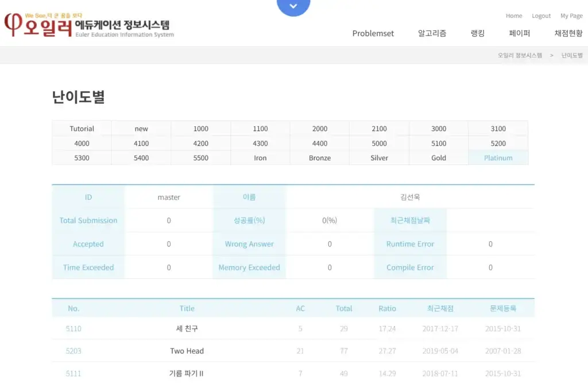
Task: Select the Tutorial difficulty cell
Action: pos(82,128)
